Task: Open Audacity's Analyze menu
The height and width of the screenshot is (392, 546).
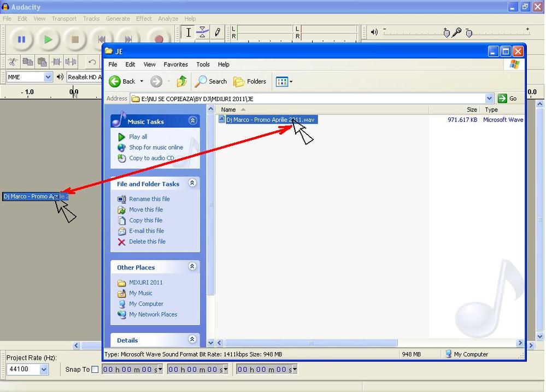Action: pos(168,19)
